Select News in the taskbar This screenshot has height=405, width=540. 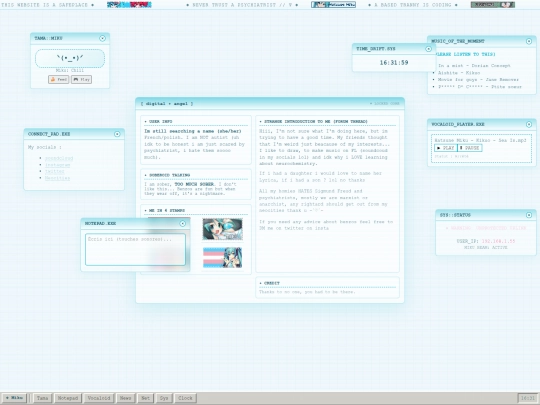(x=125, y=398)
